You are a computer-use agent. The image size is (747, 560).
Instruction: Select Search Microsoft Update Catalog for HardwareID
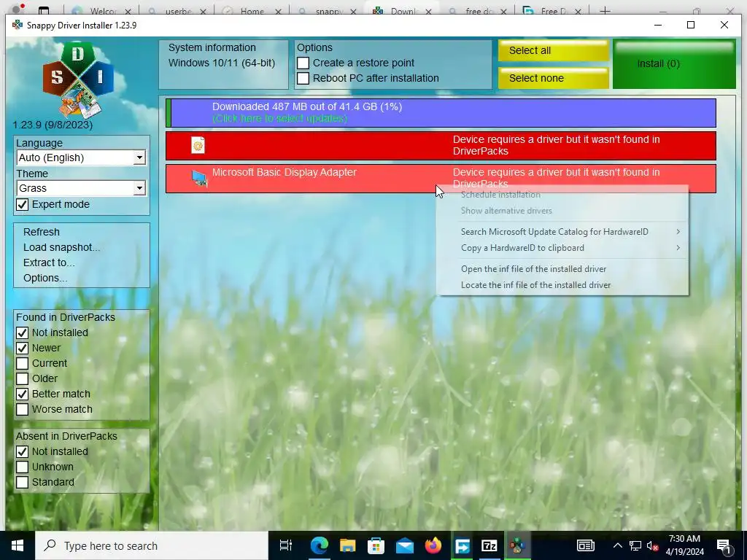tap(562, 231)
